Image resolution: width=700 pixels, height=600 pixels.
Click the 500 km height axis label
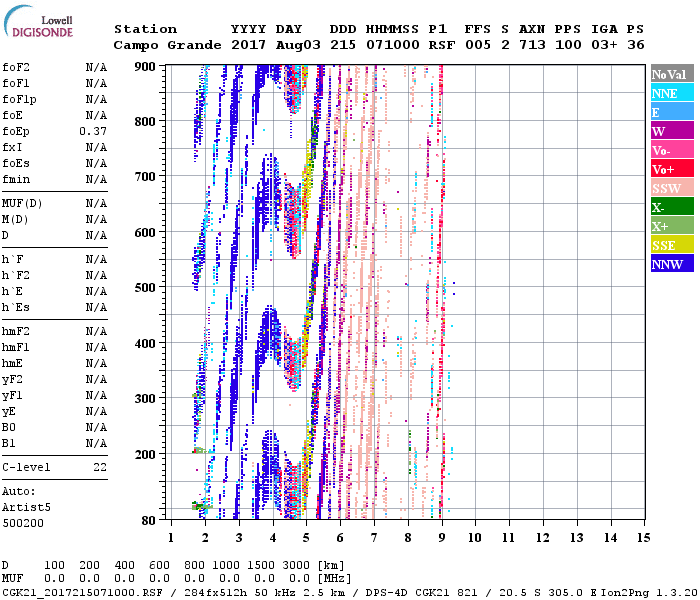coord(145,288)
